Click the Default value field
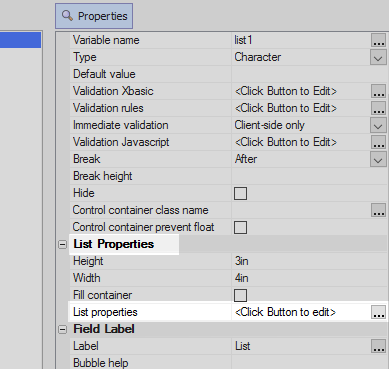This screenshot has width=389, height=369. point(309,74)
